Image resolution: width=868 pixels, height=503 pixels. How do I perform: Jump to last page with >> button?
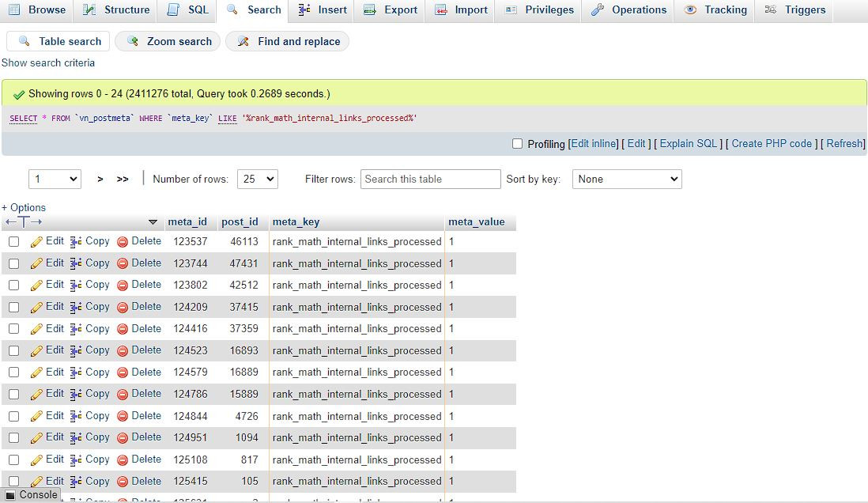[x=123, y=179]
